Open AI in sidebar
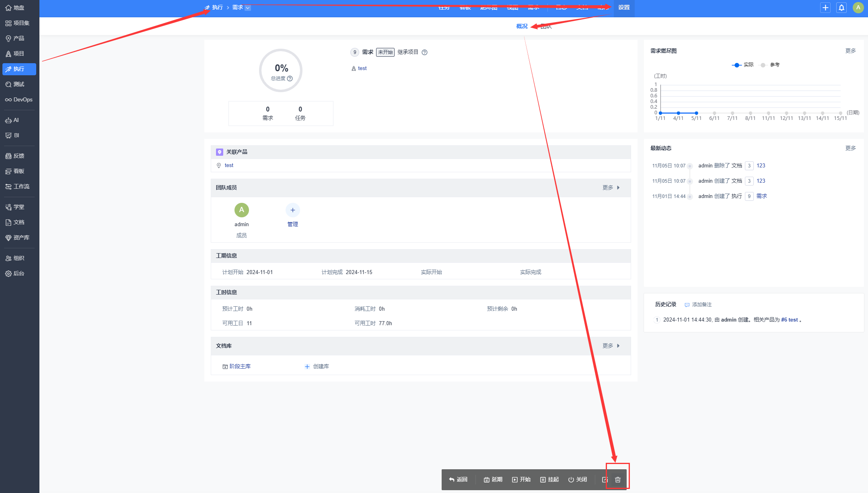Image resolution: width=868 pixels, height=493 pixels. click(12, 120)
